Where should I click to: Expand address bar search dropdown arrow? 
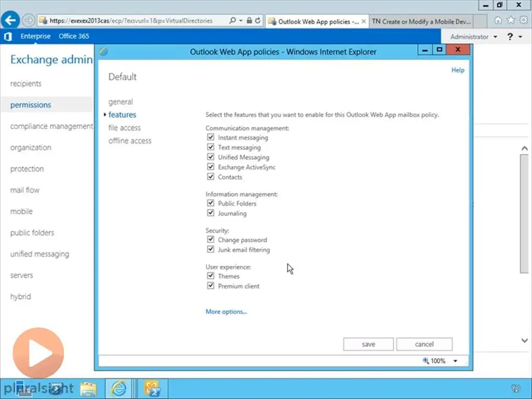click(x=241, y=21)
